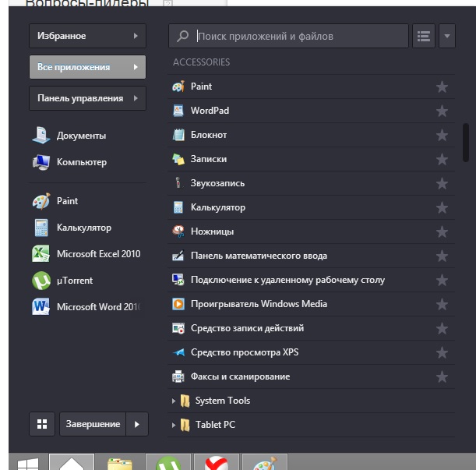Open Панель управления submenu
The image size is (476, 470).
coord(87,98)
